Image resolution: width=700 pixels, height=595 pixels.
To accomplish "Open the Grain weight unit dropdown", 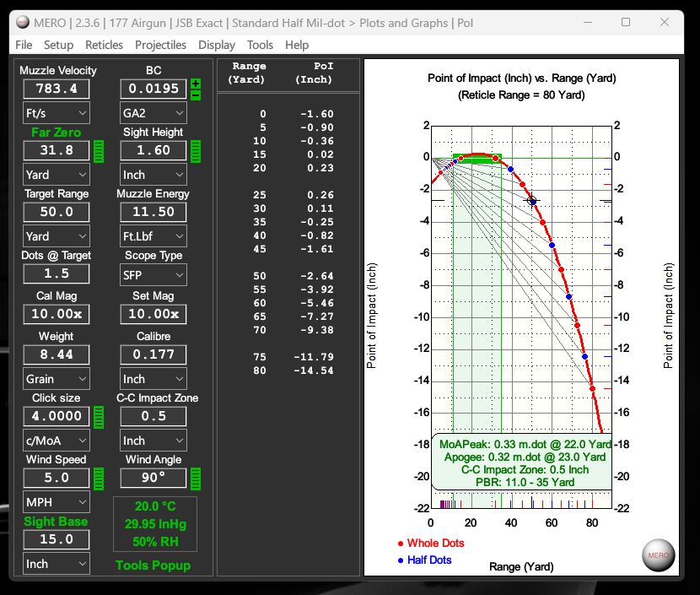I will 57,379.
